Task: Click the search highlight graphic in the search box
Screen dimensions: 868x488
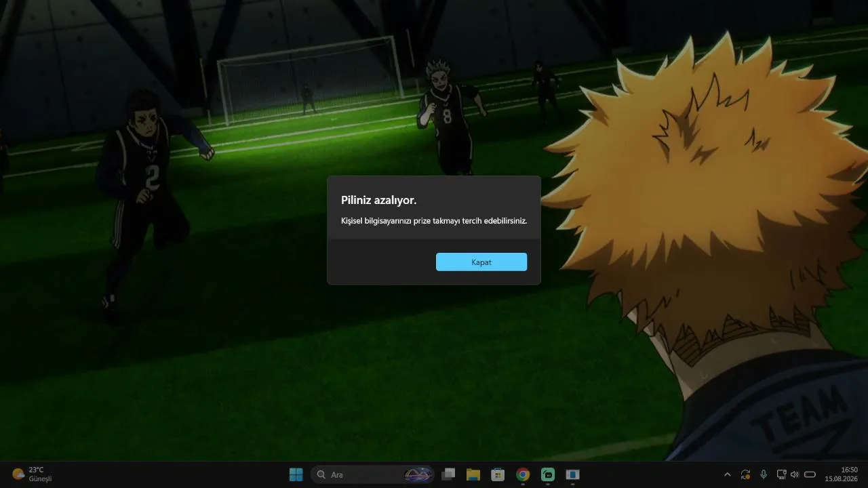Action: point(418,474)
